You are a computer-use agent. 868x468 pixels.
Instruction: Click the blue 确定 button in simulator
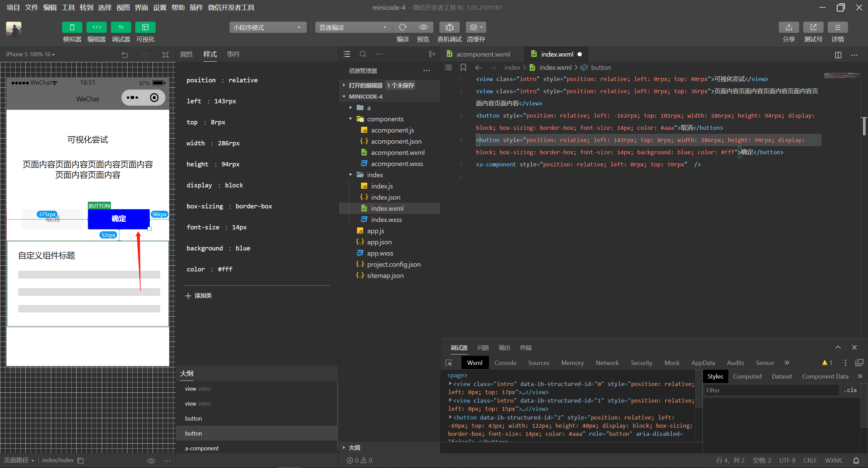coord(119,219)
